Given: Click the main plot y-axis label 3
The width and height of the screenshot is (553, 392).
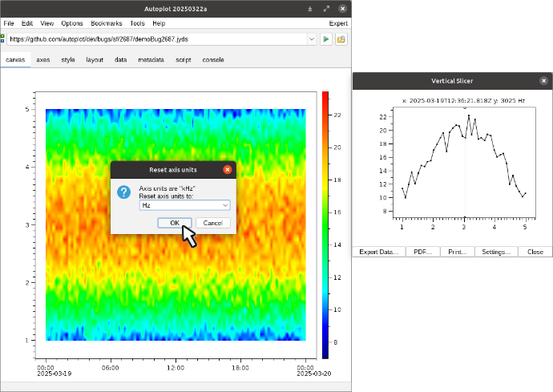Looking at the screenshot, I should (27, 224).
